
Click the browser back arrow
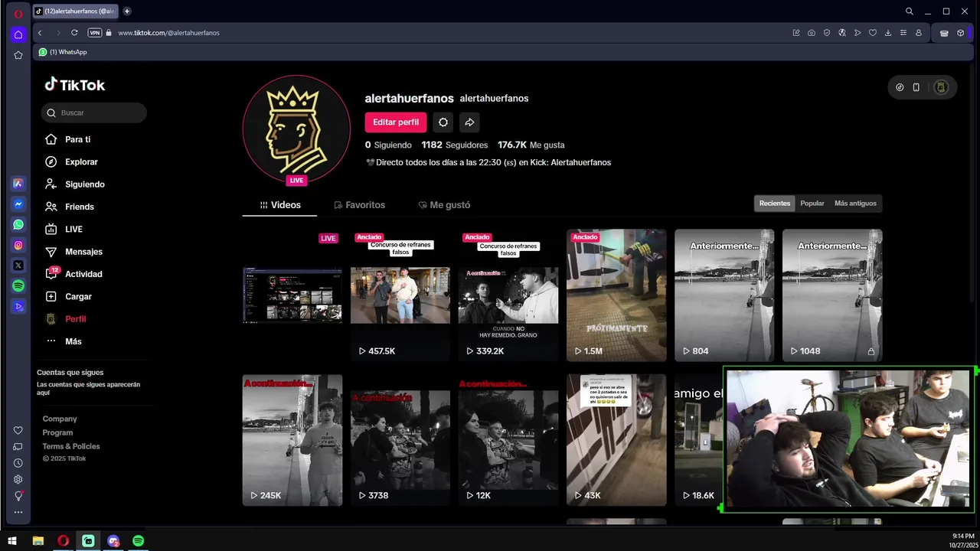coord(40,33)
